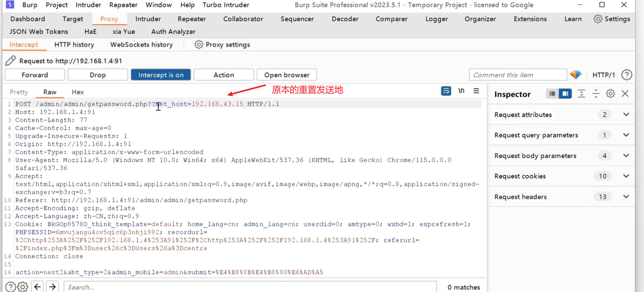644x292 pixels.
Task: Expand Request cookies section
Action: (x=626, y=176)
